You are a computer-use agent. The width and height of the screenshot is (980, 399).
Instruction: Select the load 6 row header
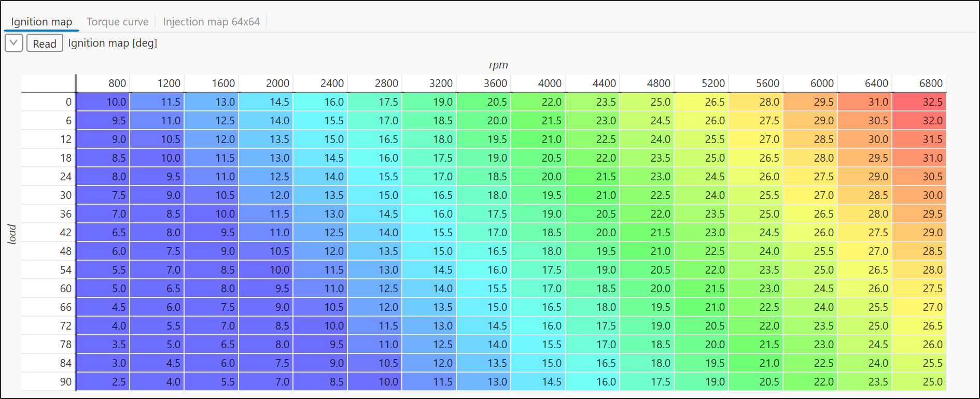click(48, 121)
